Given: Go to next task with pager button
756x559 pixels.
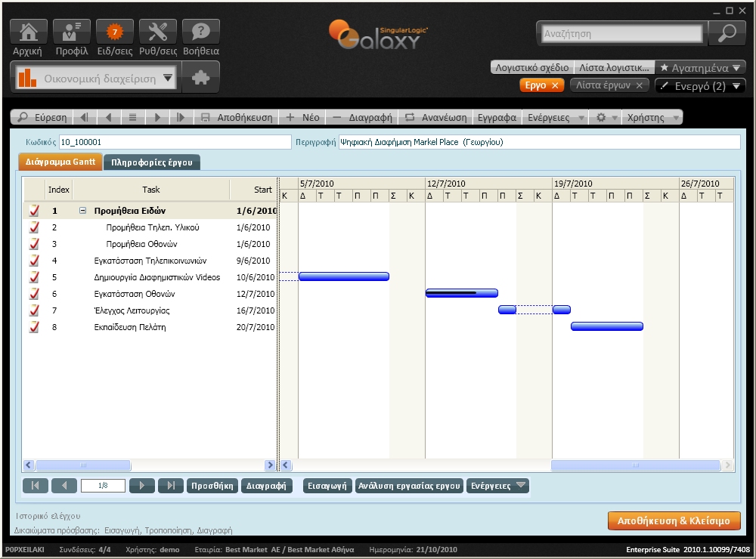Looking at the screenshot, I should point(142,486).
